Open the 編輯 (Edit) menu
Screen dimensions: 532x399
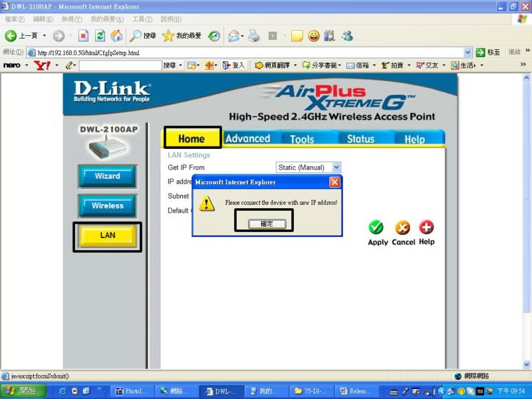(x=43, y=19)
